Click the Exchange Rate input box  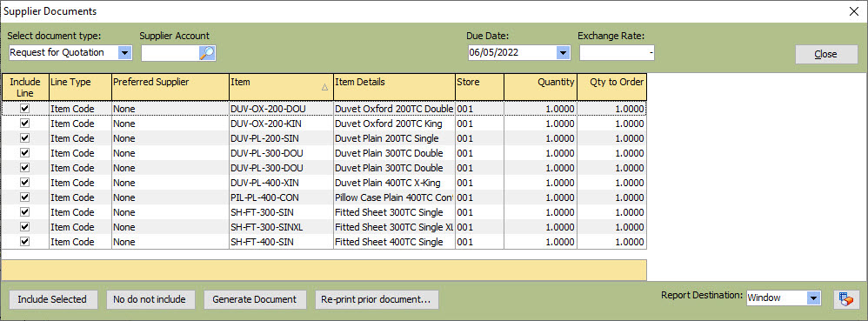click(617, 52)
